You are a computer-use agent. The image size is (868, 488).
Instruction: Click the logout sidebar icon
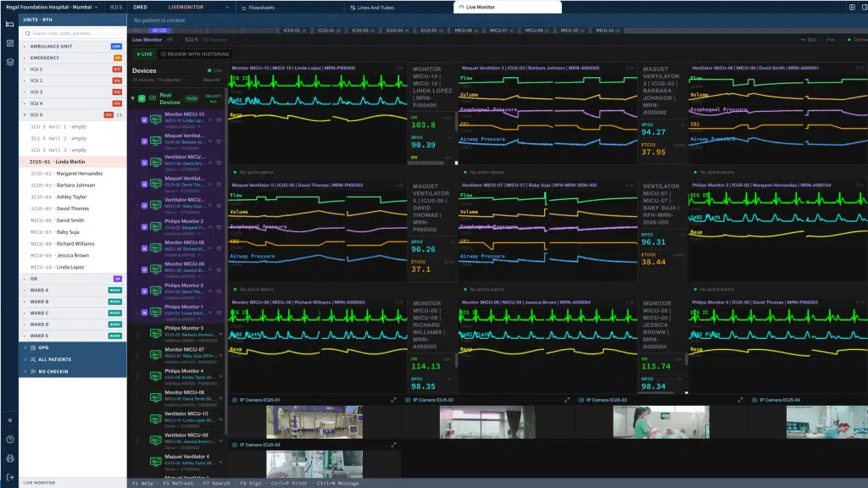pos(9,477)
